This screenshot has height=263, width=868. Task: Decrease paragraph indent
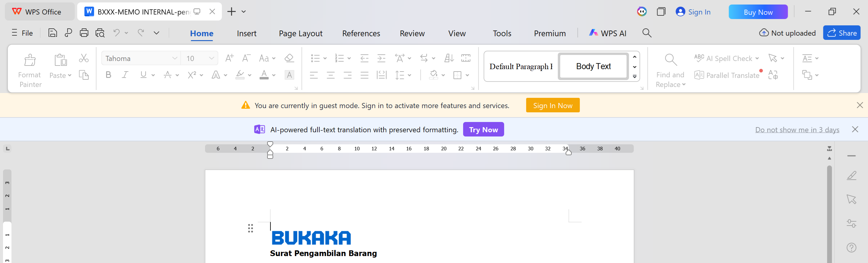pos(364,58)
